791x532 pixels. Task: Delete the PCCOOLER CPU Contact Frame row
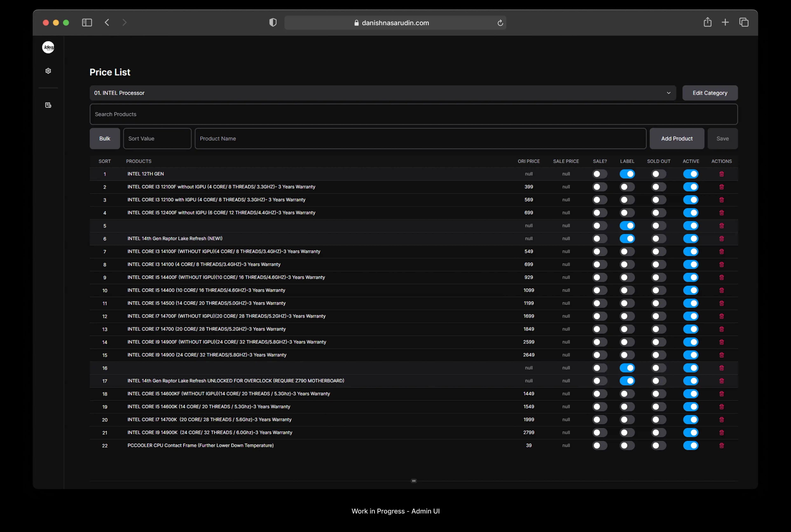click(x=721, y=445)
